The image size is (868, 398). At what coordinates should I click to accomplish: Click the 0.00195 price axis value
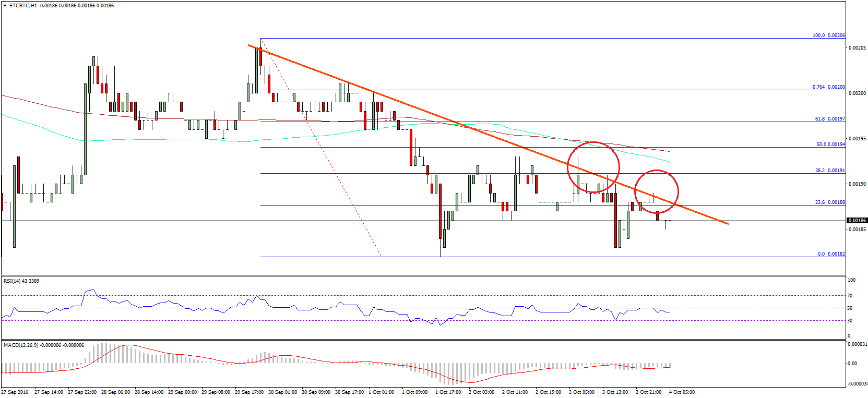point(857,139)
